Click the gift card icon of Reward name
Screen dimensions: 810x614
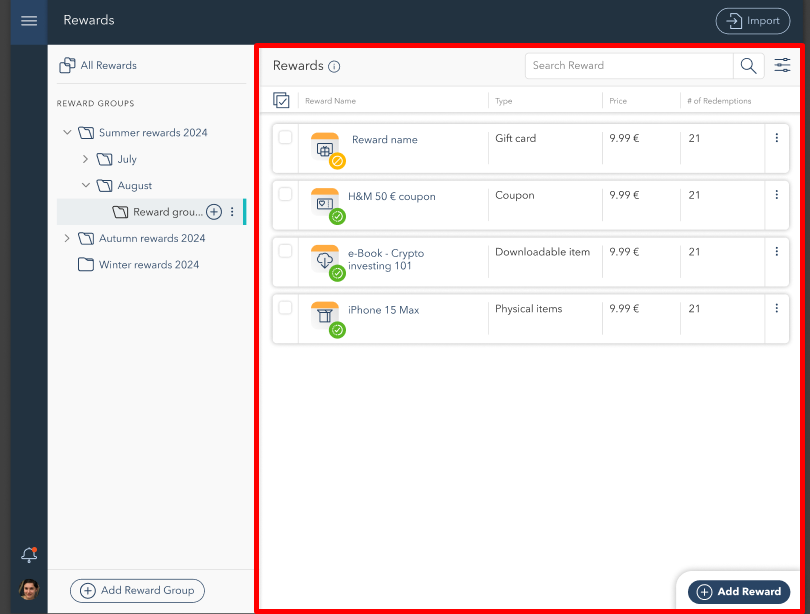click(x=325, y=148)
